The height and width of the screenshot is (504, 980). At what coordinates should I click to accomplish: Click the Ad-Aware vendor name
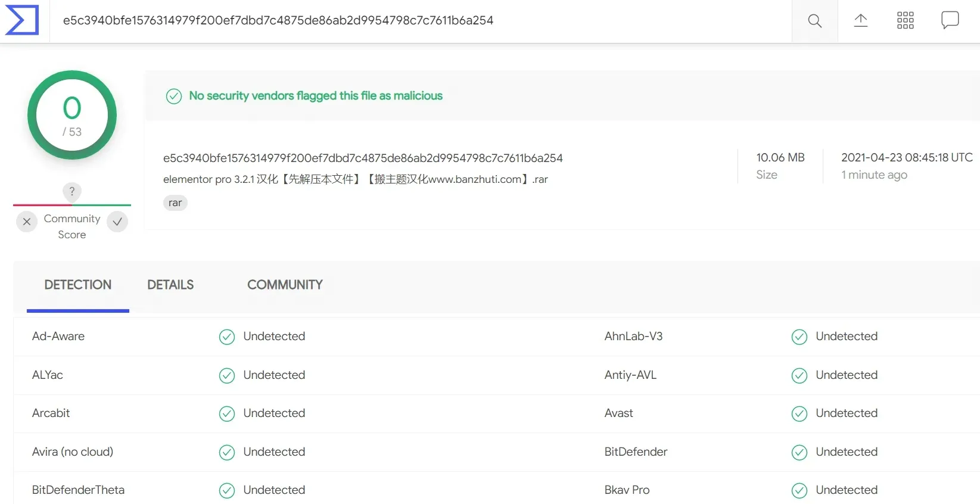(x=58, y=336)
